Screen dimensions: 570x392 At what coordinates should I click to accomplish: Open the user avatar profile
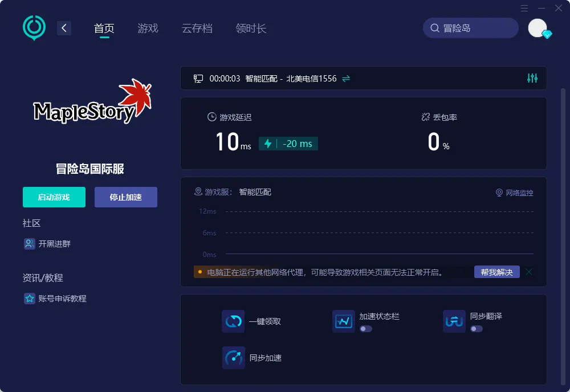(538, 28)
